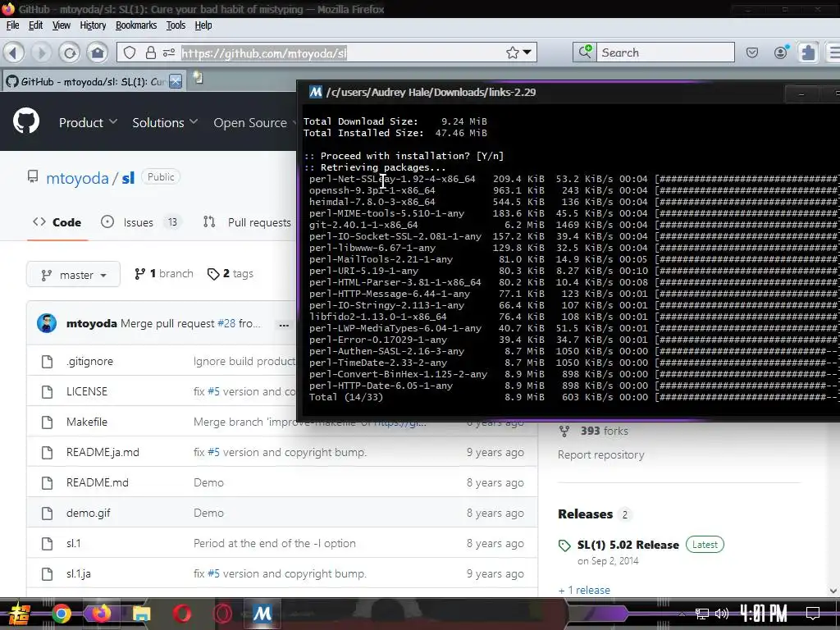Click the Firefox forward arrow button
Viewport: 840px width, 630px height.
[x=41, y=52]
